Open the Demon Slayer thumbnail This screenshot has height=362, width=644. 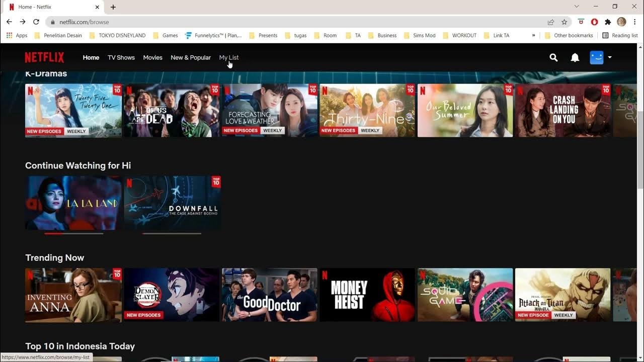click(172, 295)
